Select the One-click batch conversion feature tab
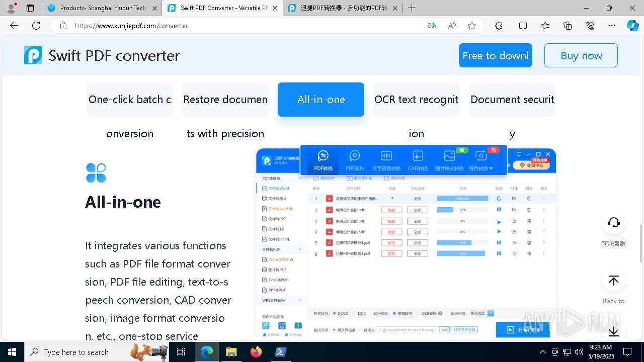The image size is (644, 362). tap(130, 100)
